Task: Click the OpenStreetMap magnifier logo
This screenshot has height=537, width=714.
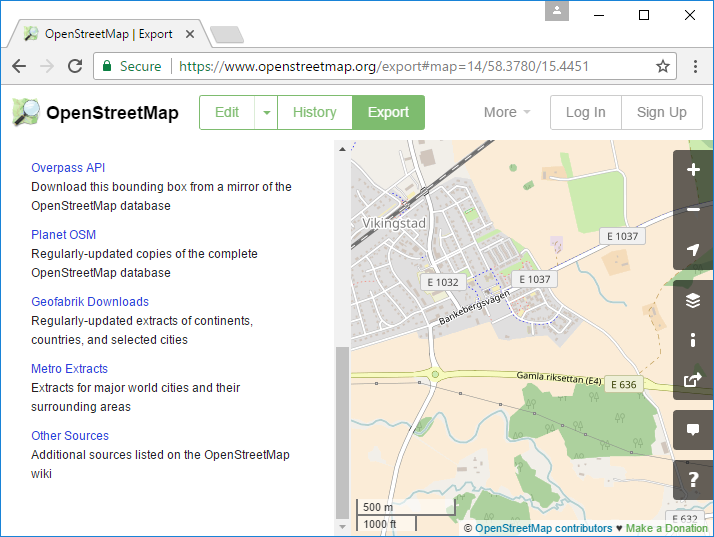Action: [x=26, y=112]
